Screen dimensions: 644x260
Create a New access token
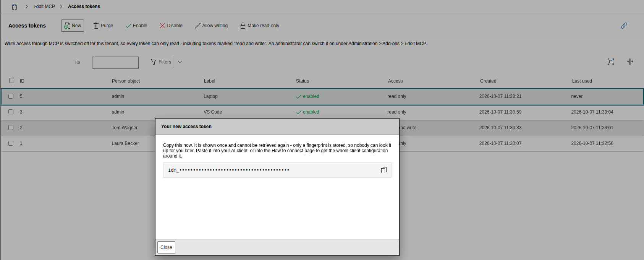coord(73,26)
